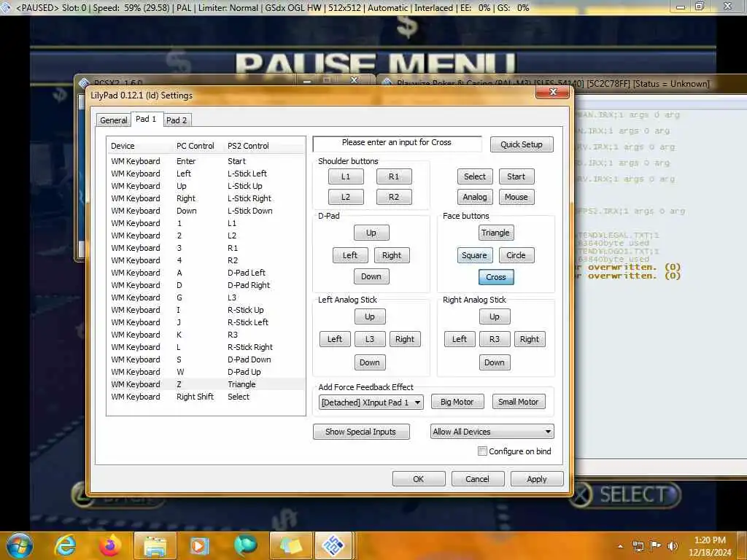Bind D-Pad Left button
747x560 pixels.
(350, 255)
